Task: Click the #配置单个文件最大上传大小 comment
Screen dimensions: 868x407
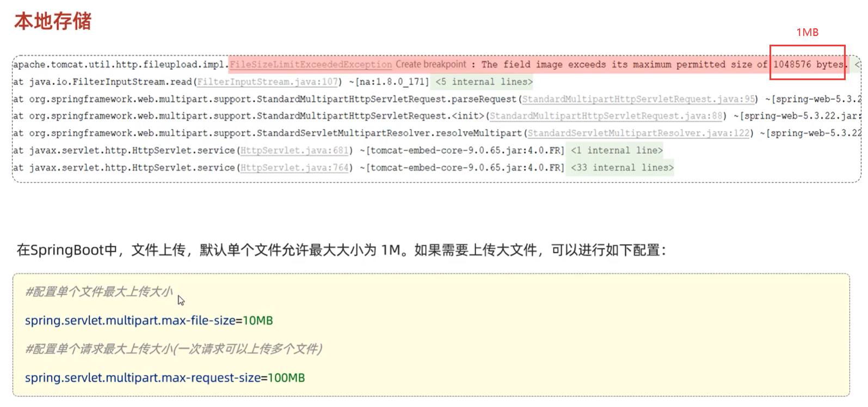Action: (99, 292)
